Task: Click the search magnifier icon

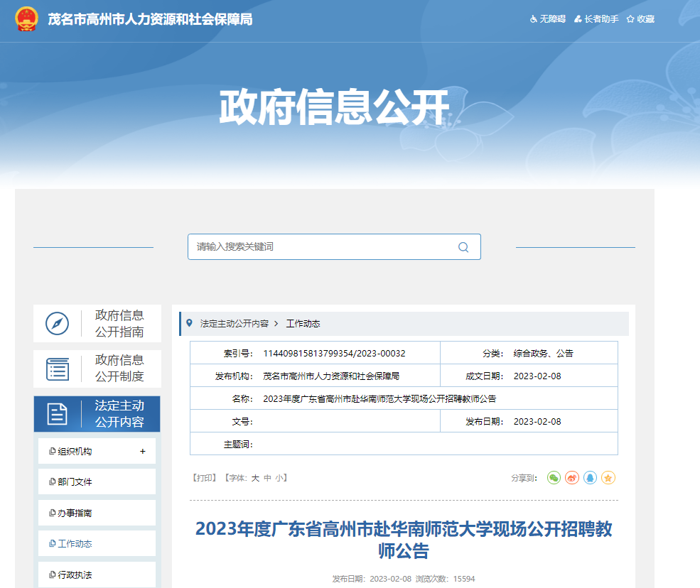Action: pyautogui.click(x=463, y=247)
